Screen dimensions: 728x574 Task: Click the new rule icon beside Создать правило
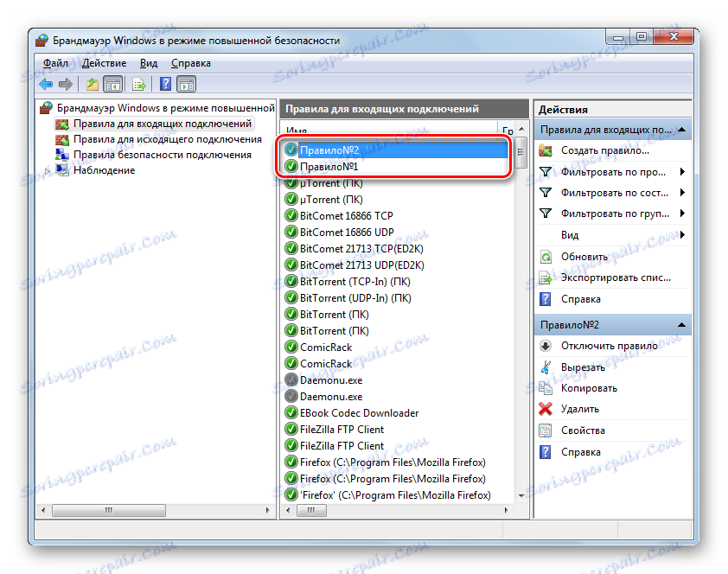click(546, 150)
